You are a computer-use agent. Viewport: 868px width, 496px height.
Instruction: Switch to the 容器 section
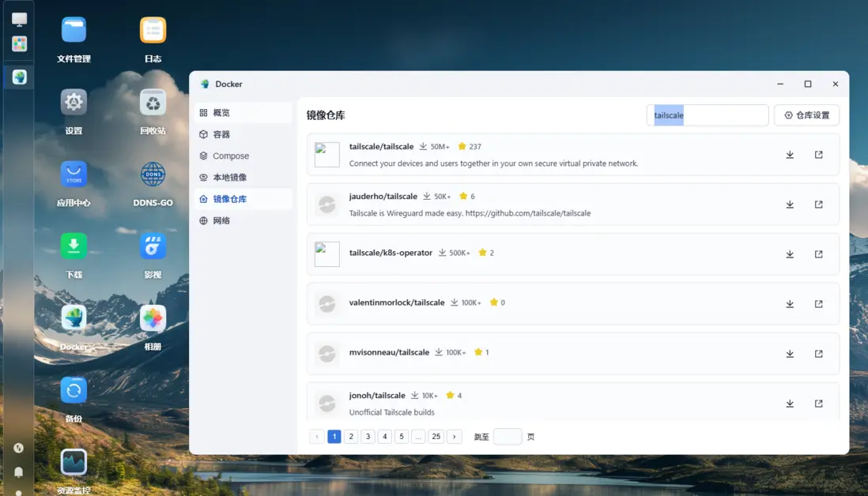pyautogui.click(x=221, y=134)
